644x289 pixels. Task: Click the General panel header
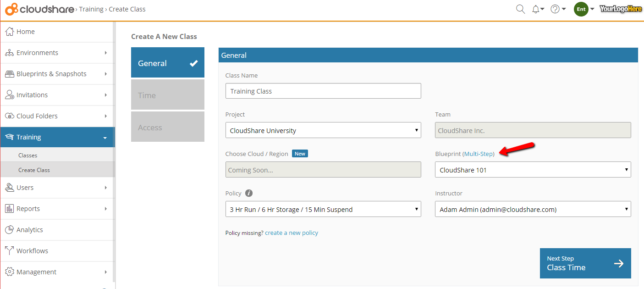pyautogui.click(x=428, y=55)
